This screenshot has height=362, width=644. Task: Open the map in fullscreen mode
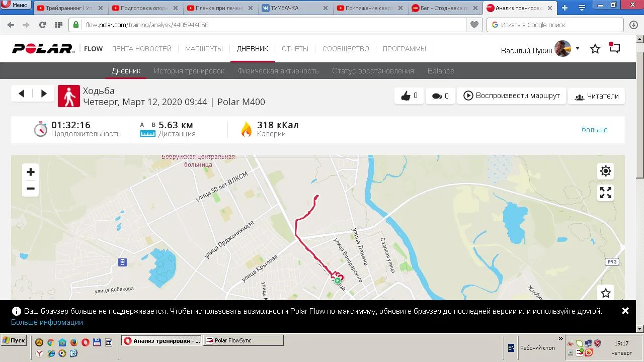point(606,193)
